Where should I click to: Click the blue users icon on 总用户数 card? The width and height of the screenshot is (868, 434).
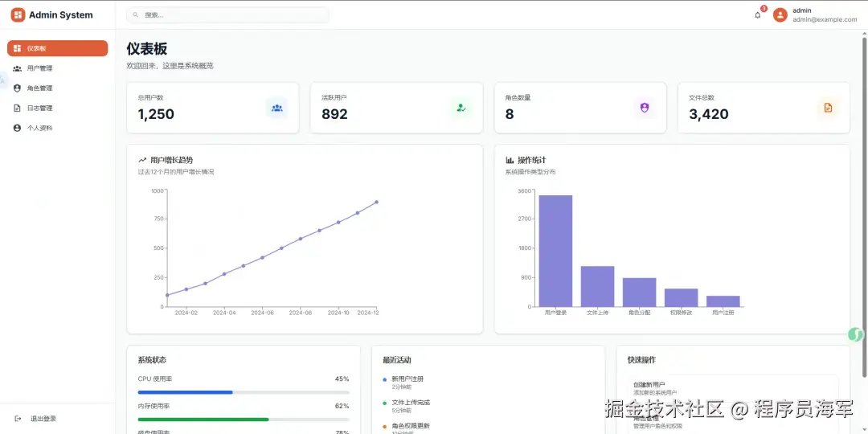(x=276, y=108)
